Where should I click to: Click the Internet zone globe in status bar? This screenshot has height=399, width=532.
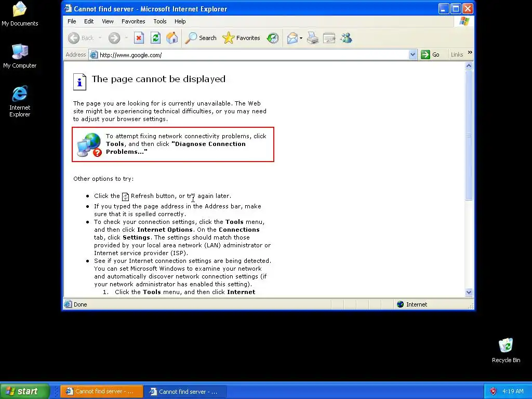(x=401, y=304)
